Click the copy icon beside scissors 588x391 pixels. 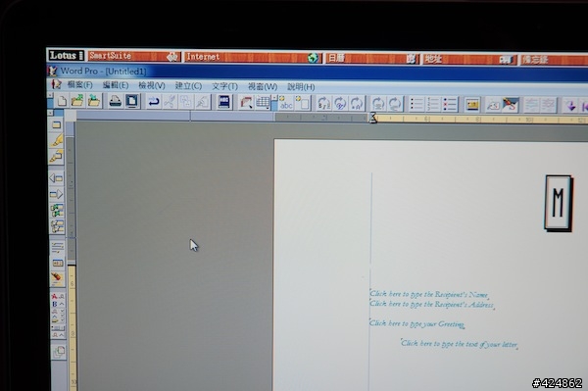tap(186, 102)
